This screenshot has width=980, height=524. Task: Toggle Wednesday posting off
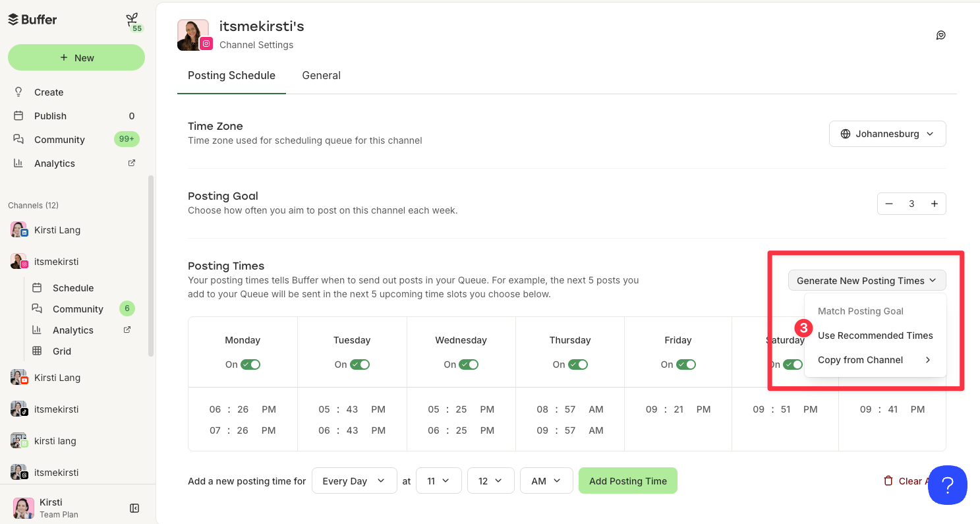pyautogui.click(x=468, y=364)
